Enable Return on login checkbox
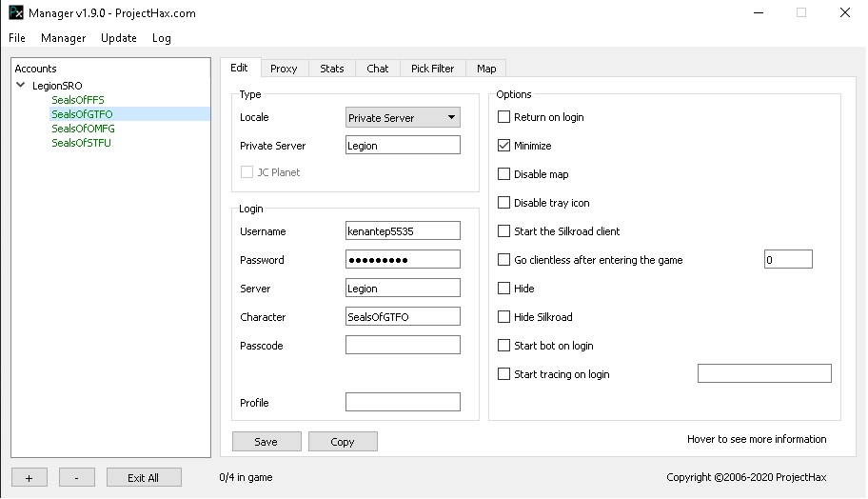868x499 pixels. [x=504, y=118]
